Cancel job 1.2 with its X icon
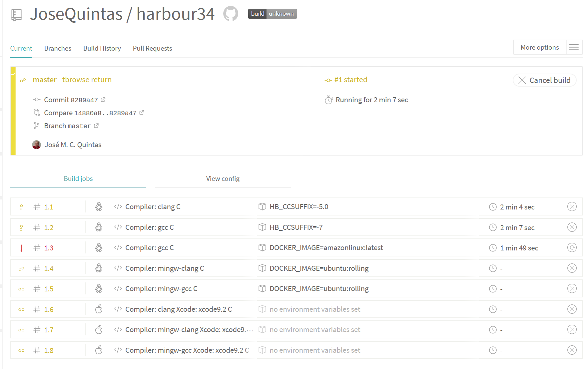 [572, 227]
